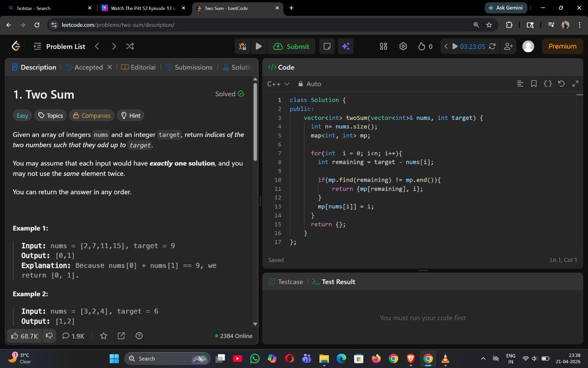The image size is (588, 368).
Task: Toggle the downvote on the problem
Action: pos(49,336)
